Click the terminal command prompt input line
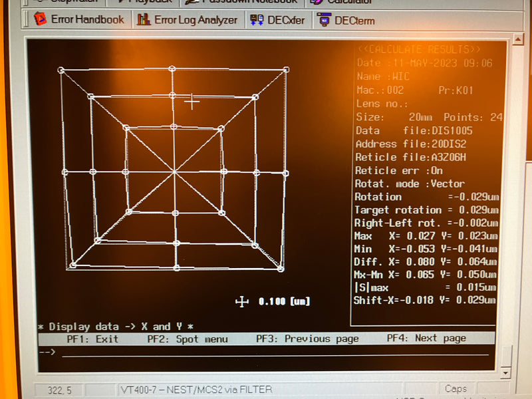Image resolution: width=532 pixels, height=399 pixels. click(275, 353)
